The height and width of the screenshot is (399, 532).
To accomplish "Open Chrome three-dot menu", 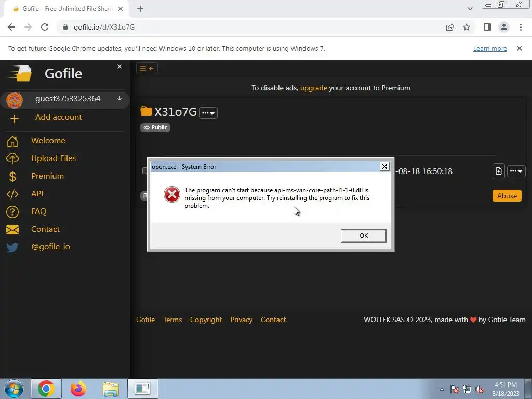I will 521,27.
